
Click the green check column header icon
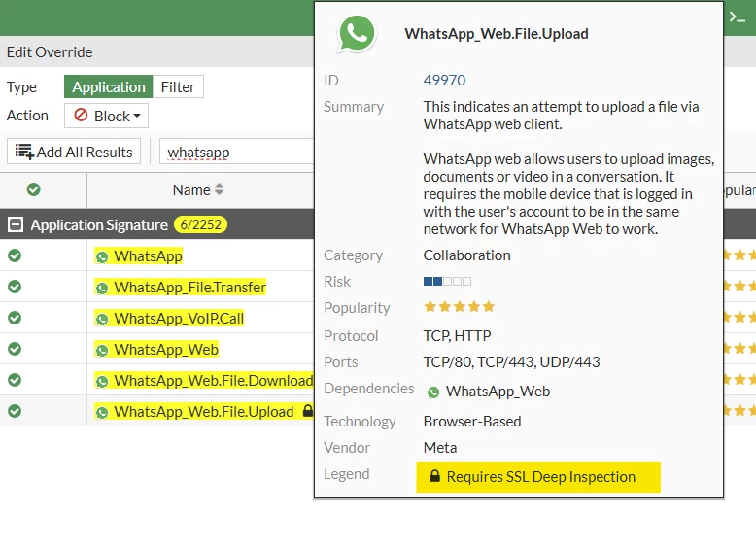pyautogui.click(x=33, y=189)
